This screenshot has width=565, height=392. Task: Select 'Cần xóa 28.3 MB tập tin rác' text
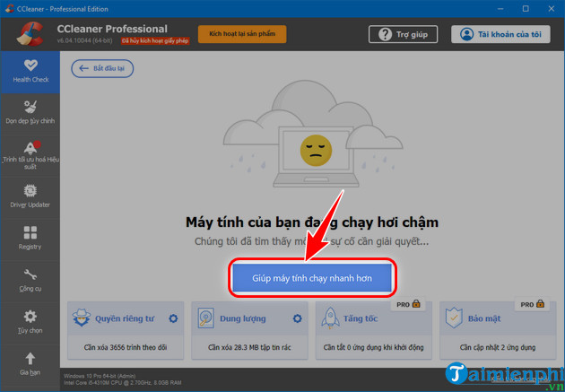(249, 347)
